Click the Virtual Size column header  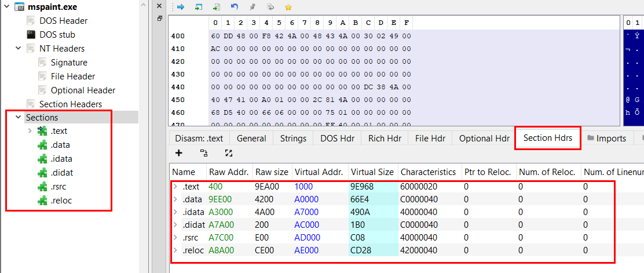(x=373, y=172)
